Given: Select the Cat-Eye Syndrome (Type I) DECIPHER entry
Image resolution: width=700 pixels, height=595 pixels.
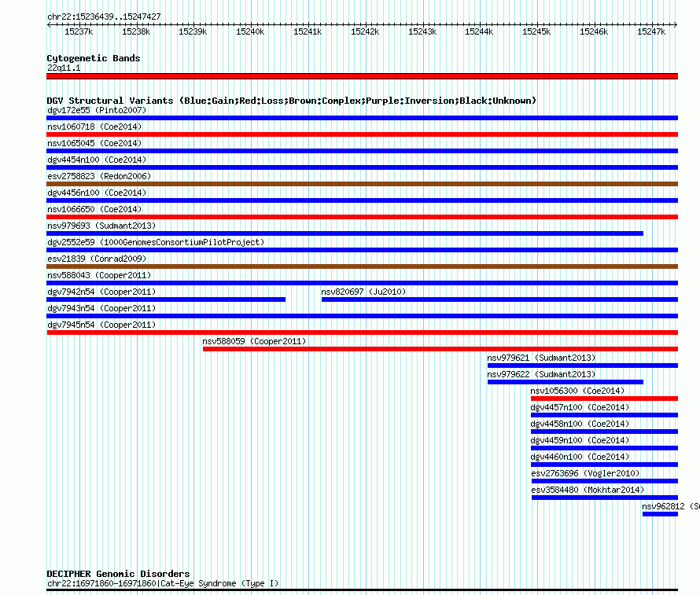Looking at the screenshot, I should (x=163, y=583).
